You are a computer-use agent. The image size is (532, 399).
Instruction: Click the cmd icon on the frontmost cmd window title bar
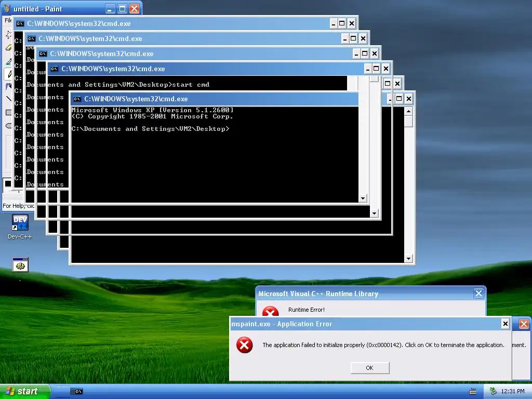(77, 99)
